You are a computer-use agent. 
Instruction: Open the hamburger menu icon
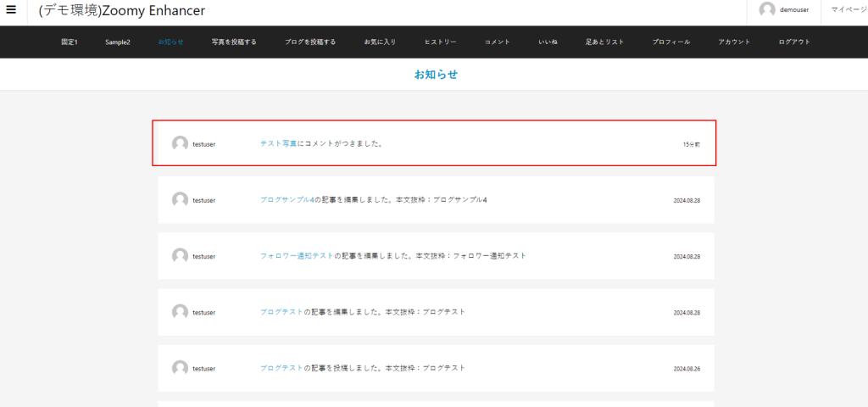[x=11, y=10]
